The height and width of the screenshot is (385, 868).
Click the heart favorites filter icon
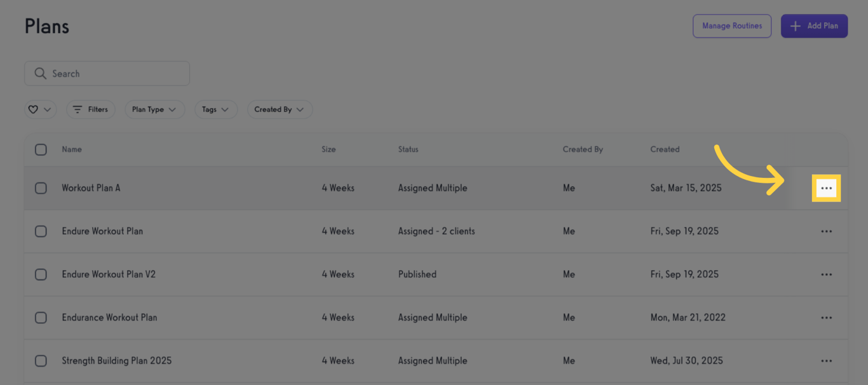click(x=34, y=109)
